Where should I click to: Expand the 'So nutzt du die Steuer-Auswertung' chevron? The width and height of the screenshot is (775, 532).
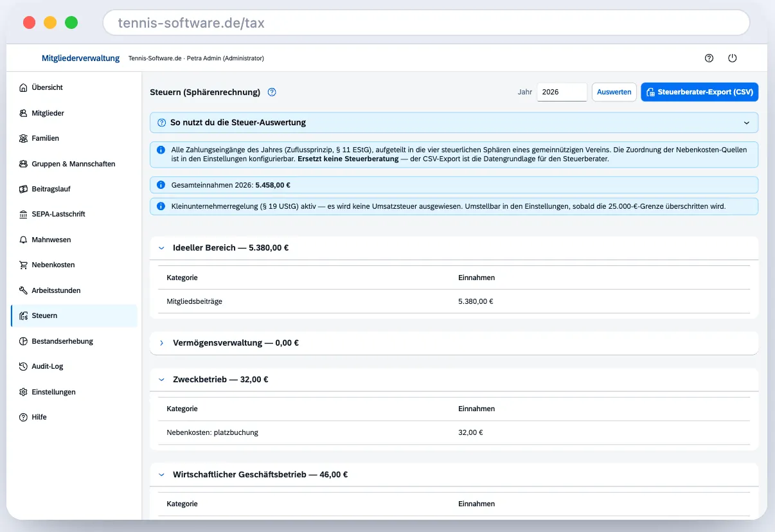[x=747, y=123]
